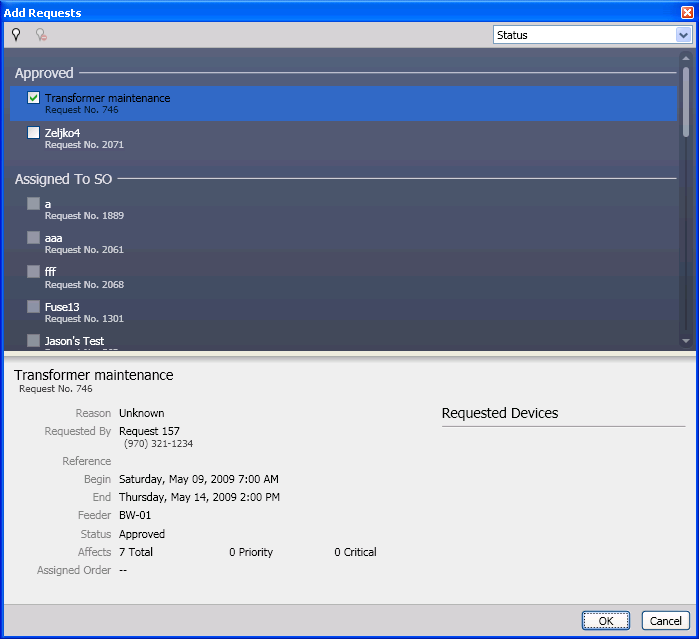Close the Add Requests dialog window
699x639 pixels.
(687, 12)
